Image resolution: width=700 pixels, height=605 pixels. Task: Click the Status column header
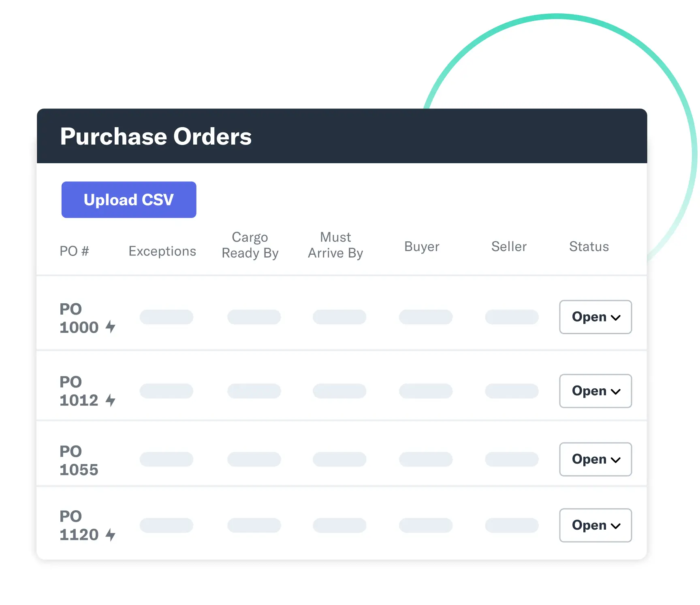[589, 246]
